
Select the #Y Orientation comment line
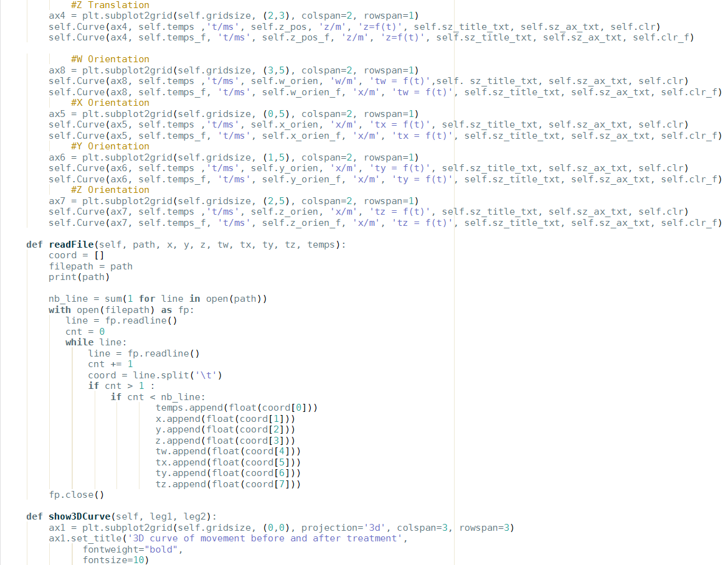pyautogui.click(x=109, y=146)
